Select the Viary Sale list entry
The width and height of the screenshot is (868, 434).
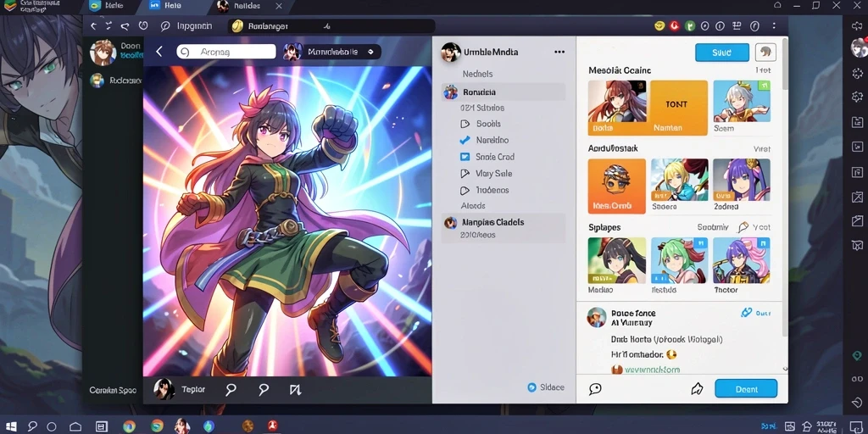(x=486, y=173)
